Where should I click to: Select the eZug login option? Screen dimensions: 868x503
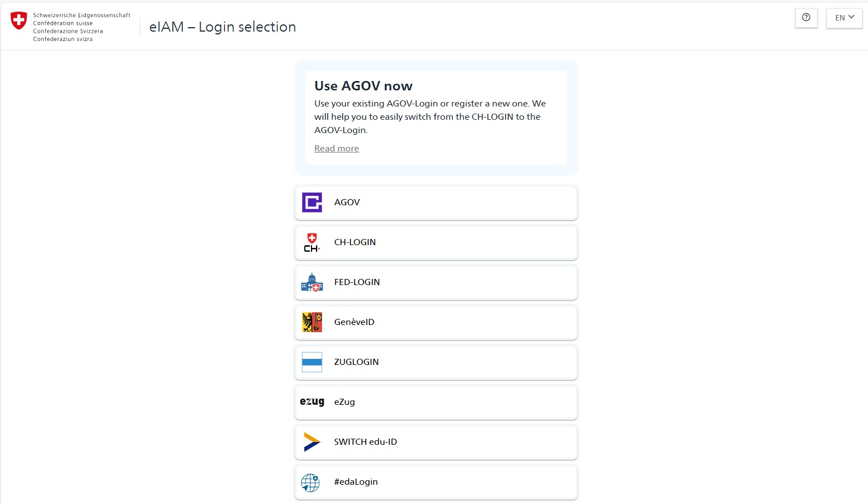[x=436, y=402]
